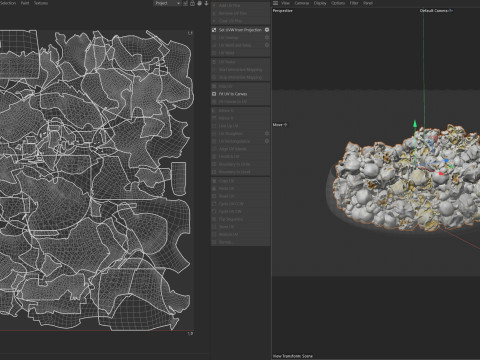480x360 pixels.
Task: Click Start Interactive Mapping entry
Action: click(240, 70)
